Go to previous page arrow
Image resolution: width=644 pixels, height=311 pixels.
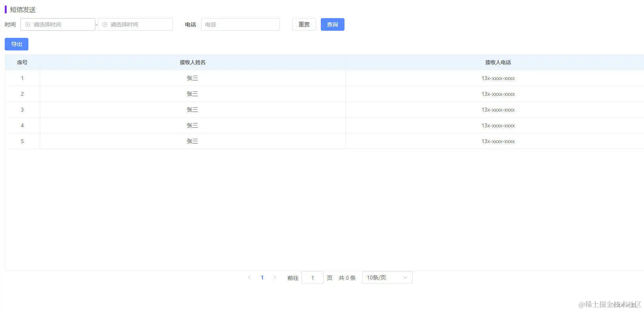[x=249, y=277]
